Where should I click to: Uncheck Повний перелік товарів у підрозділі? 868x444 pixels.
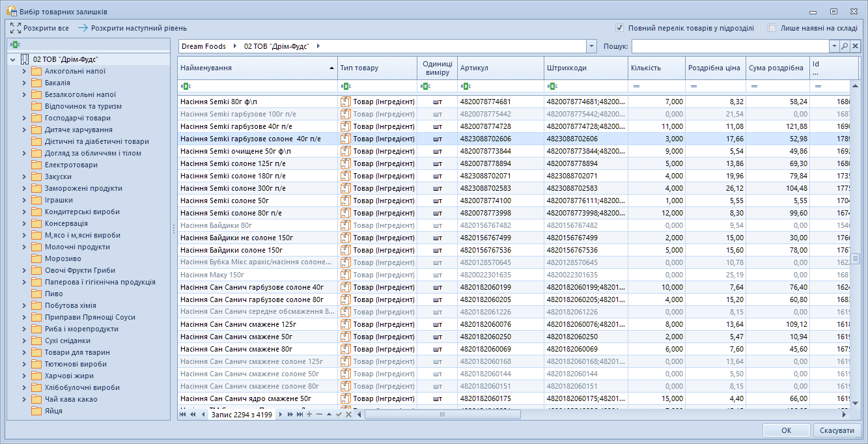coord(620,28)
